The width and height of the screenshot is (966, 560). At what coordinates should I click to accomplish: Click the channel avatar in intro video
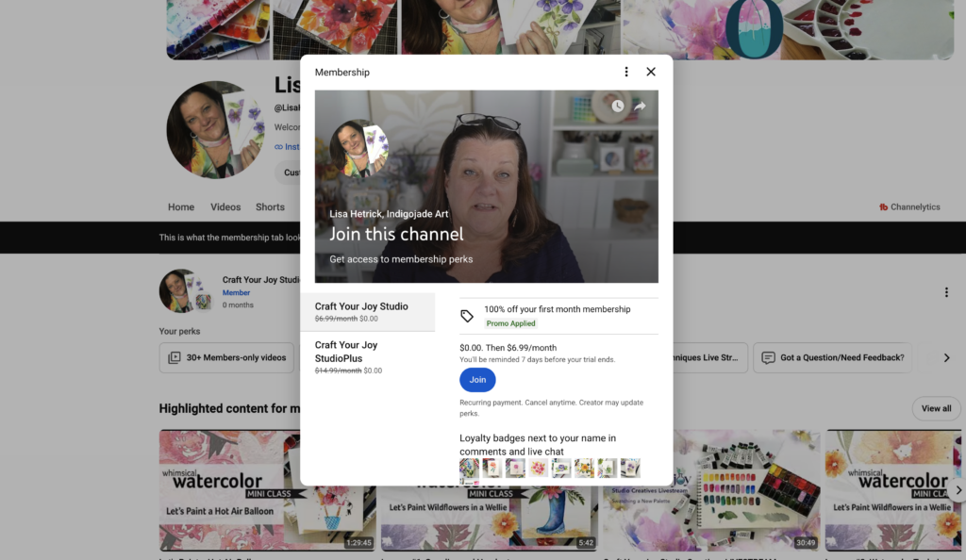tap(359, 148)
